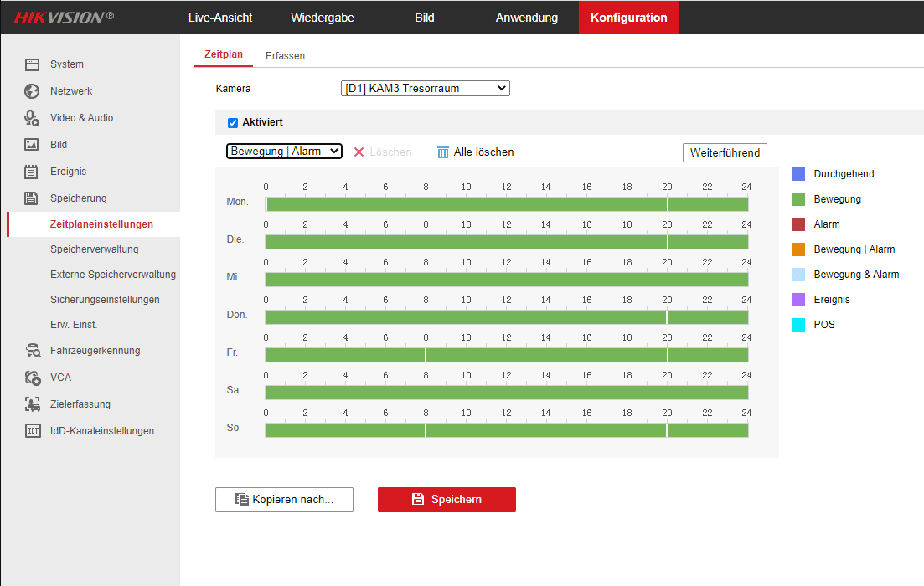
Task: Click the trash icon for Alle löschen
Action: [x=443, y=152]
